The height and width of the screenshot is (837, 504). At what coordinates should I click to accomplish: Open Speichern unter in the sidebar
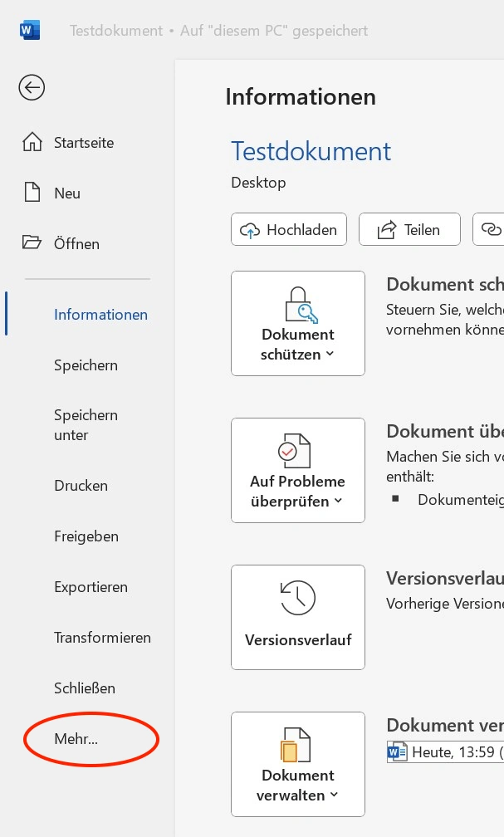(86, 425)
